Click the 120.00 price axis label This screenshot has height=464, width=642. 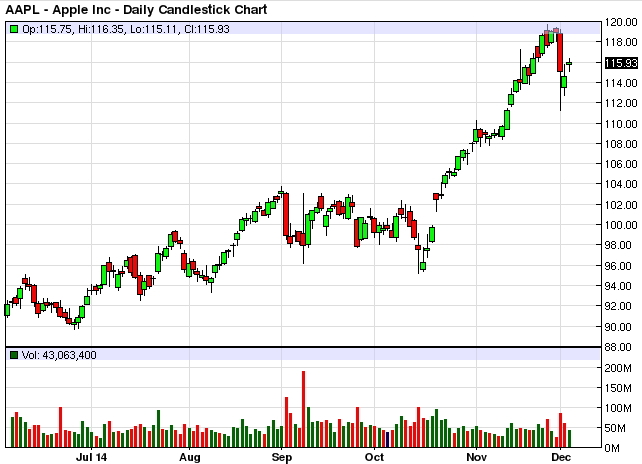click(x=621, y=22)
